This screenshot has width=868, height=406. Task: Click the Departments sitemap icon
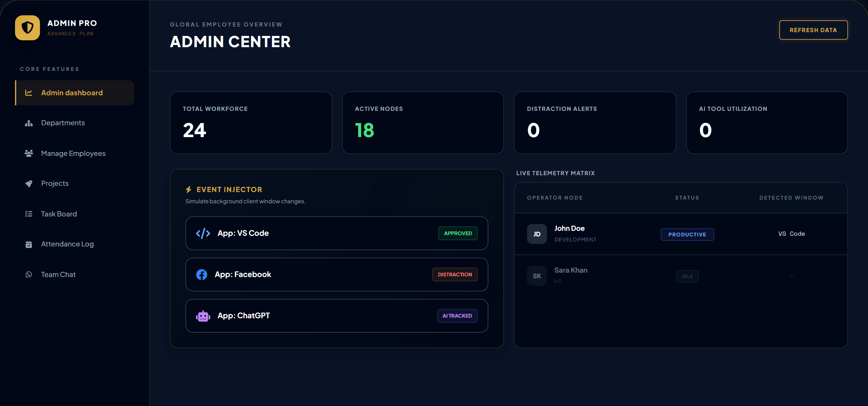click(x=29, y=123)
